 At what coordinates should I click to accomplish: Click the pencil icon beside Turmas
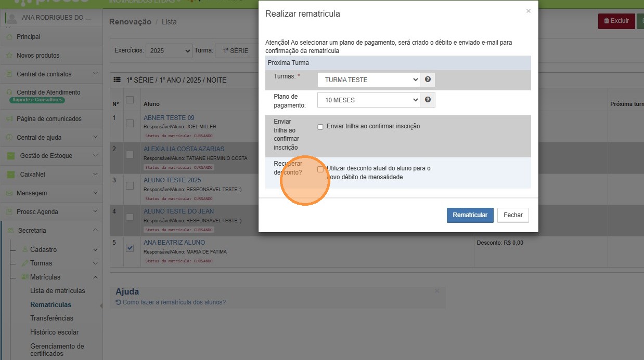[x=24, y=263]
